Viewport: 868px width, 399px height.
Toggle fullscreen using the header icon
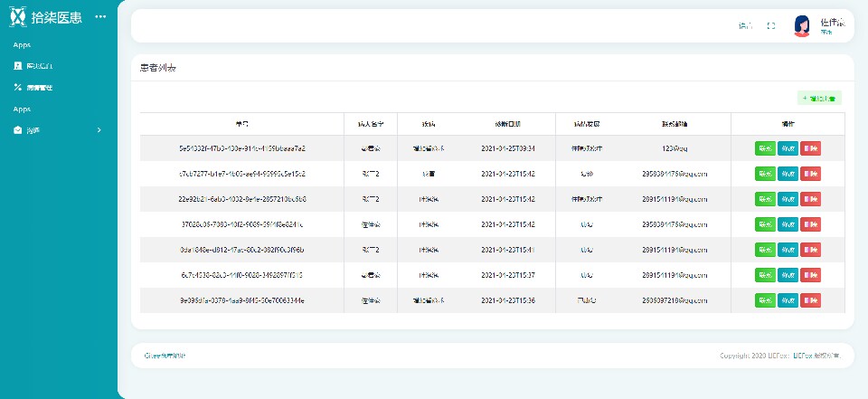pyautogui.click(x=771, y=26)
